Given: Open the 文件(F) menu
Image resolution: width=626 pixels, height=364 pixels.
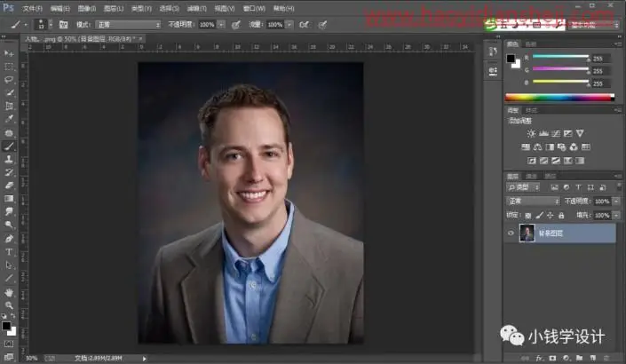Looking at the screenshot, I should pyautogui.click(x=32, y=8).
